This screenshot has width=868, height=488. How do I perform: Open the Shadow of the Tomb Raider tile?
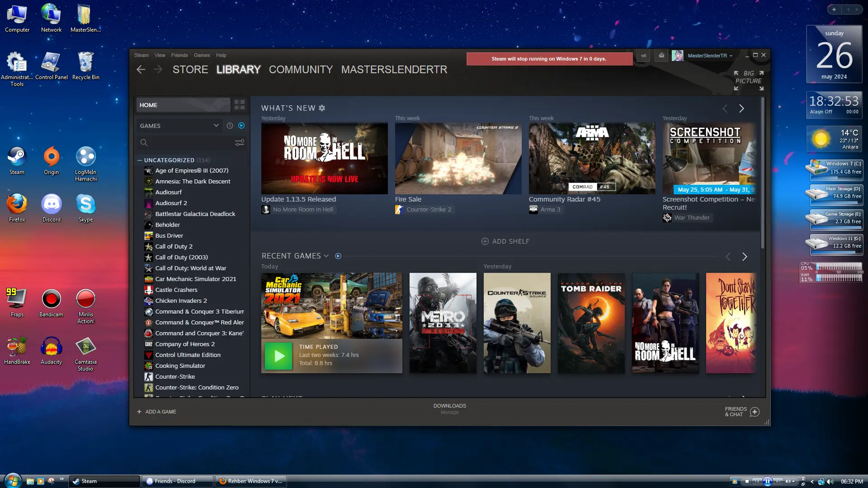click(591, 323)
